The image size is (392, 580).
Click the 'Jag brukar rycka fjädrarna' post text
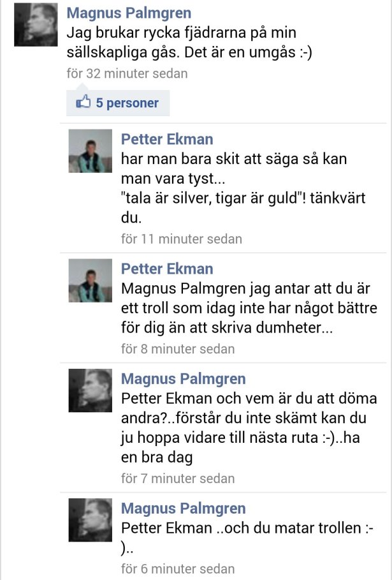click(x=189, y=43)
